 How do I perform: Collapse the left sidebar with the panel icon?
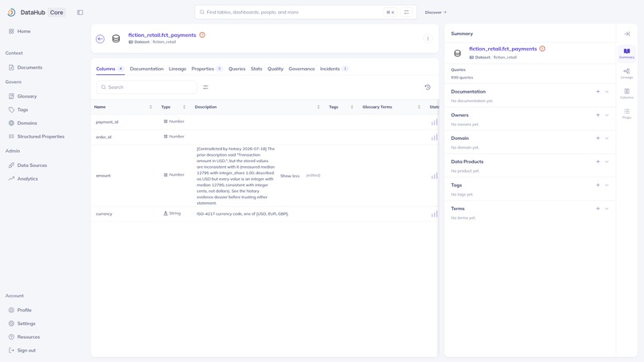(80, 12)
